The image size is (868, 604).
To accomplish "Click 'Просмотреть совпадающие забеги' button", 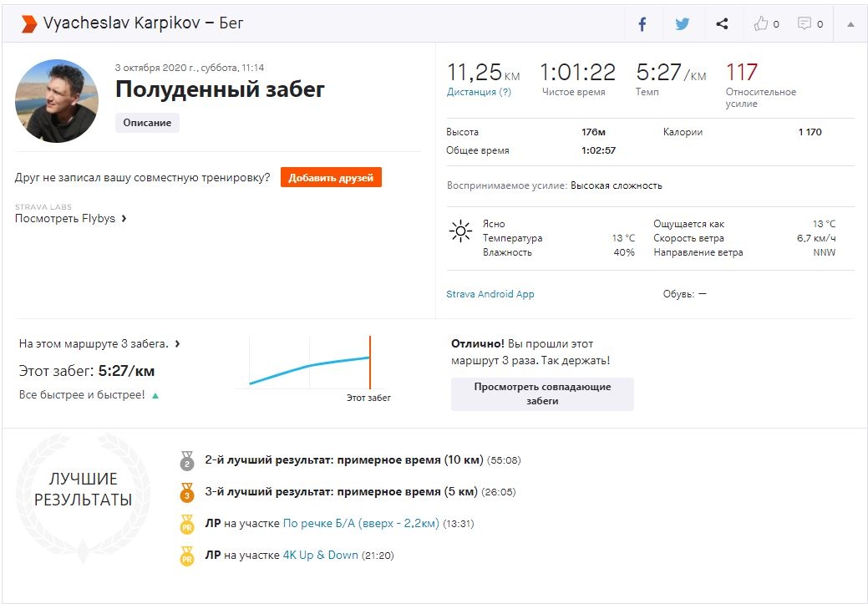I will 542,393.
